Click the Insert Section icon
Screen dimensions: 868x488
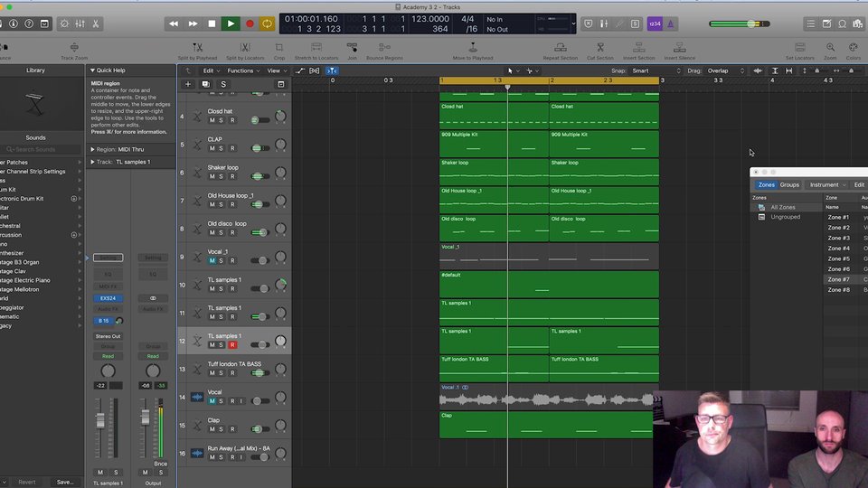coord(638,48)
